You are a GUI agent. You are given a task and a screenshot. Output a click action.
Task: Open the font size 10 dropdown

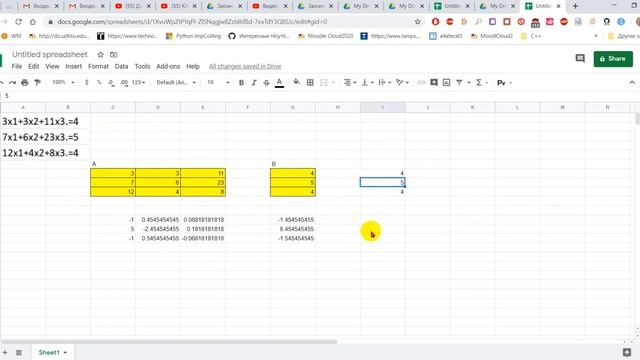coord(218,82)
